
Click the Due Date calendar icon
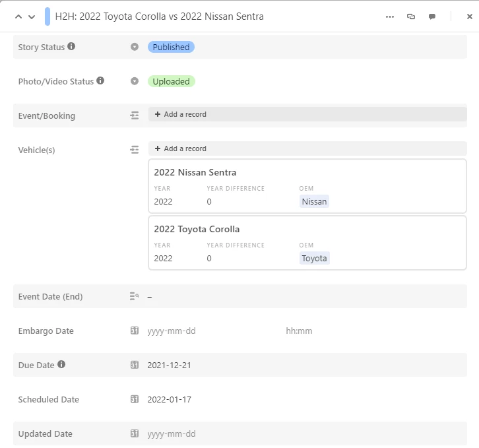[135, 365]
